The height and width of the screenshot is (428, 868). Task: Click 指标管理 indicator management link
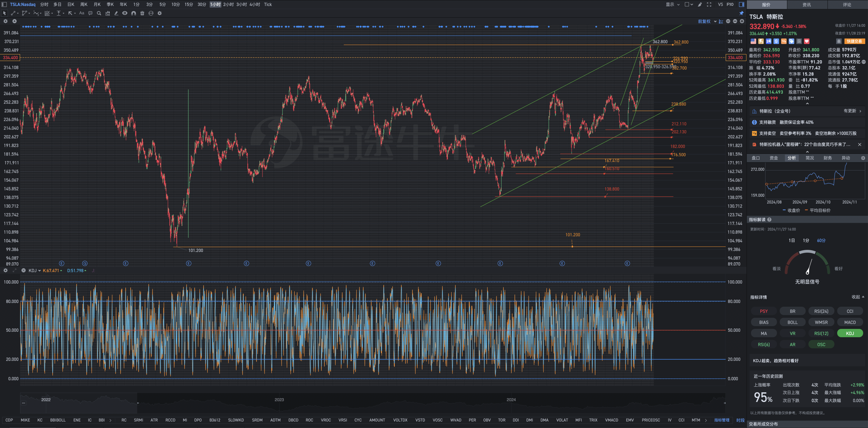click(722, 420)
